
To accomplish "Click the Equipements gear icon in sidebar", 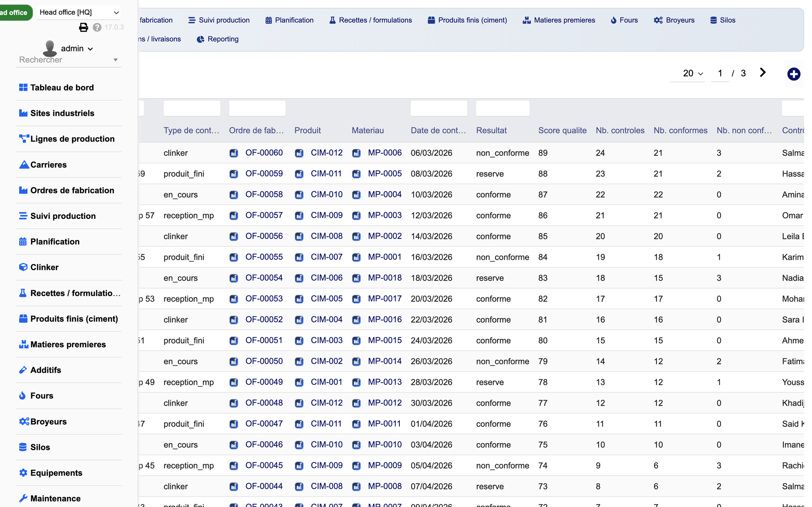I will tap(23, 473).
